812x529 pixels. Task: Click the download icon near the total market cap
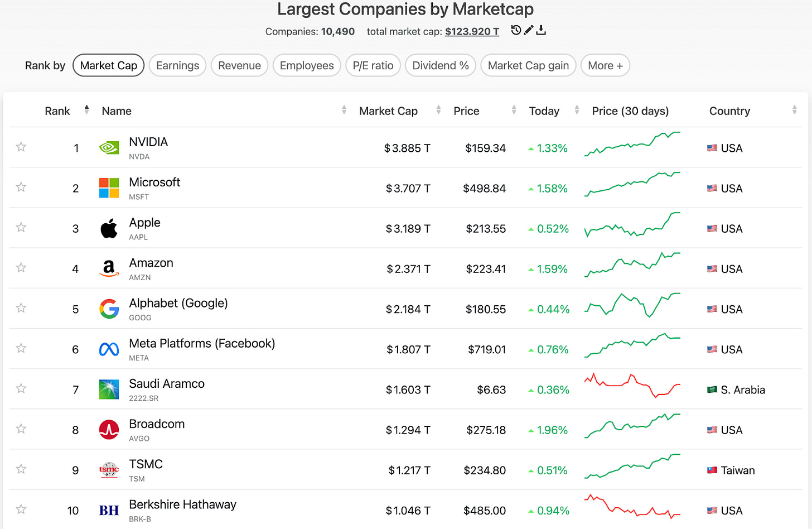(541, 30)
